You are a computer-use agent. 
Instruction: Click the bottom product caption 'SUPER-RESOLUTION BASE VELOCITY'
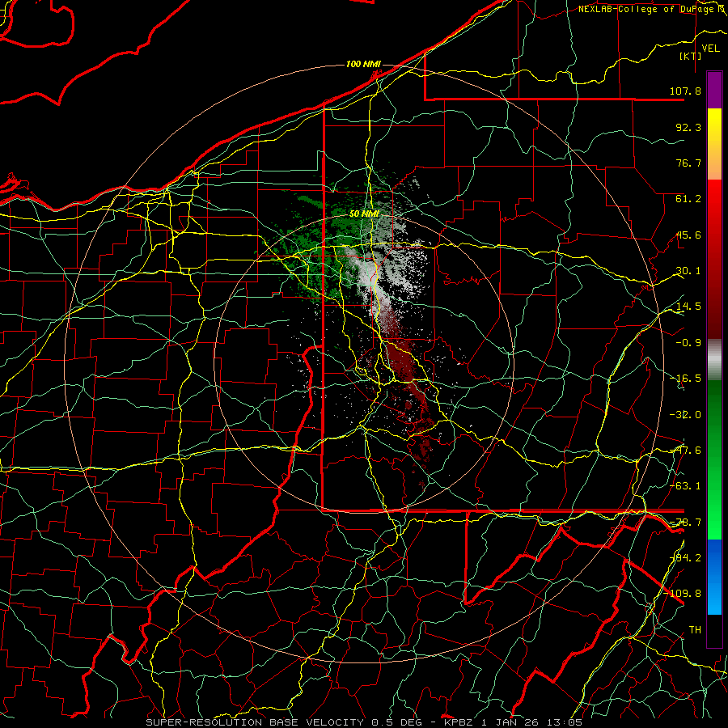255,722
